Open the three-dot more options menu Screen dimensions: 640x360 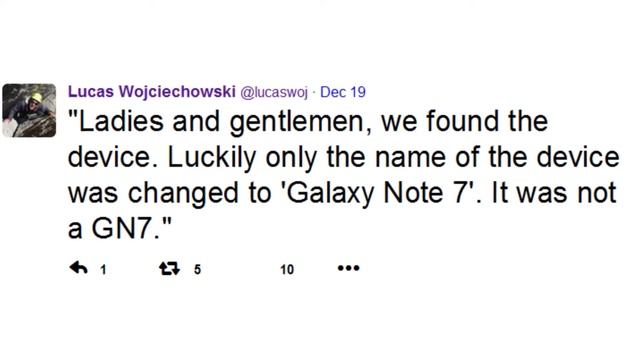click(x=349, y=268)
